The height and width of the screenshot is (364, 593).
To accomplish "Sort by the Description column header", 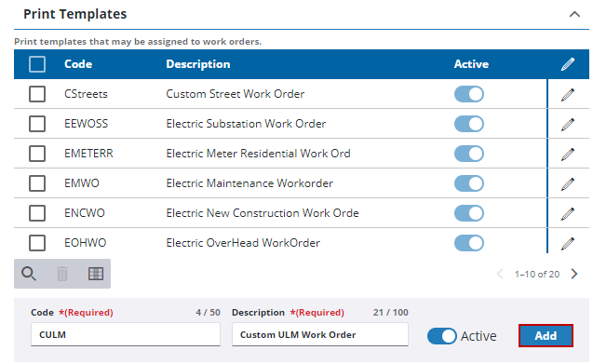I will [197, 64].
